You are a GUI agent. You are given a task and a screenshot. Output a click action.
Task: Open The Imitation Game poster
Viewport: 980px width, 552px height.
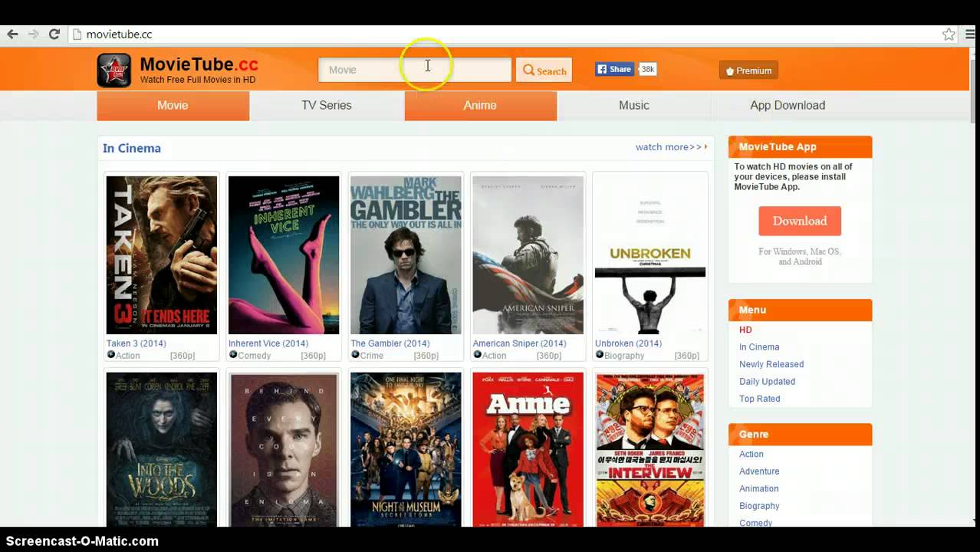point(284,449)
